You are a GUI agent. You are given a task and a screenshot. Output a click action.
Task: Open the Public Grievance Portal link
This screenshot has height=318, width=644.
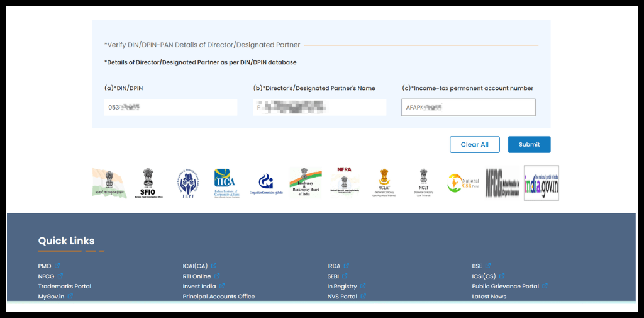point(506,287)
